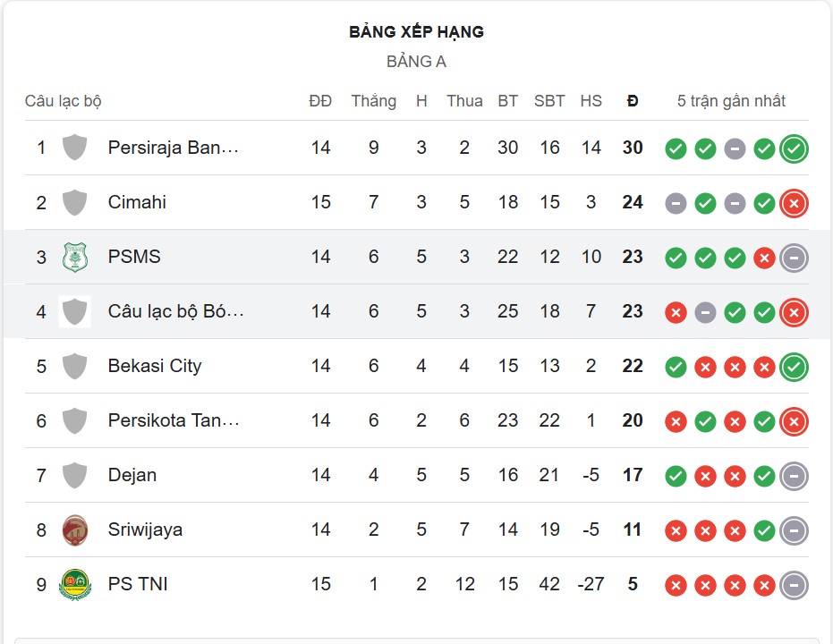This screenshot has height=644, width=833.
Task: Select the BẢNG A heading
Action: click(416, 62)
